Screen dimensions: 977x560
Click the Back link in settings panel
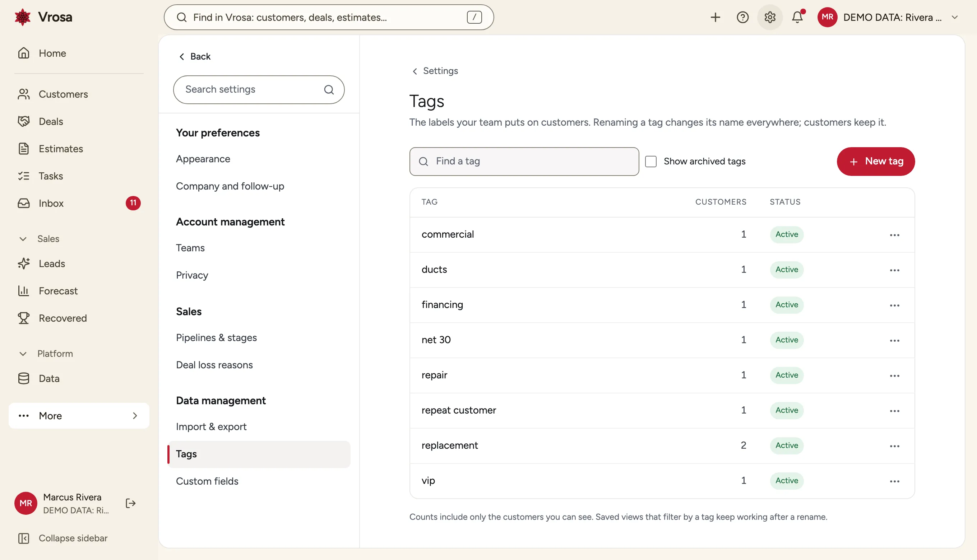click(194, 57)
